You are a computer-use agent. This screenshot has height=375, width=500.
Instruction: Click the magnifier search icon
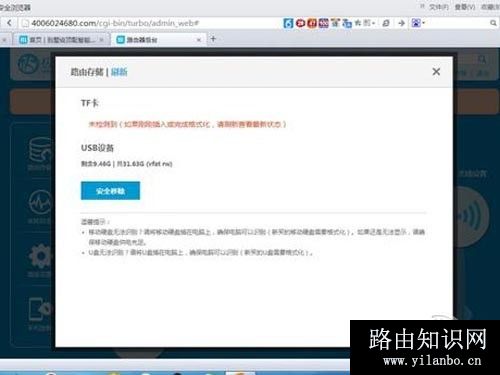(x=493, y=23)
